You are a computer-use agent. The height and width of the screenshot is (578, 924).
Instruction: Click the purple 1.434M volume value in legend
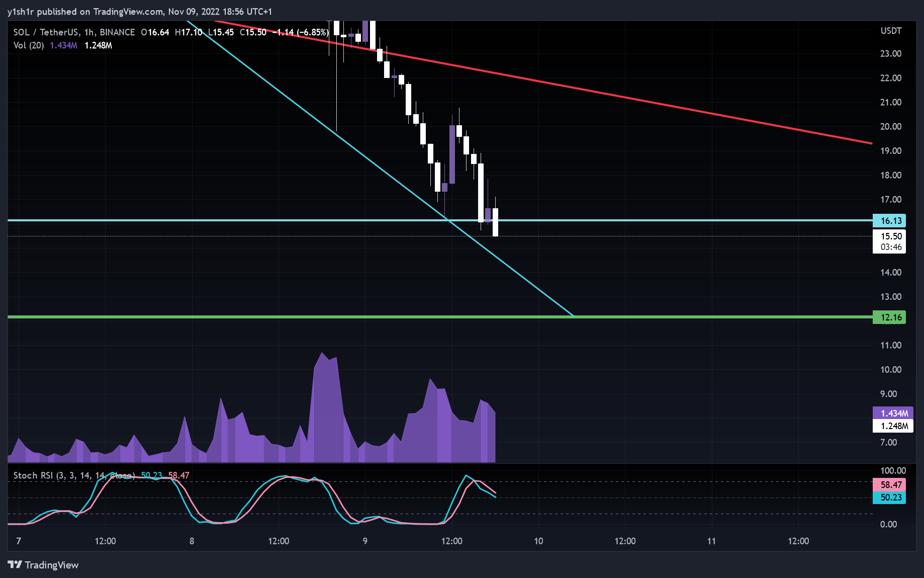coord(63,45)
